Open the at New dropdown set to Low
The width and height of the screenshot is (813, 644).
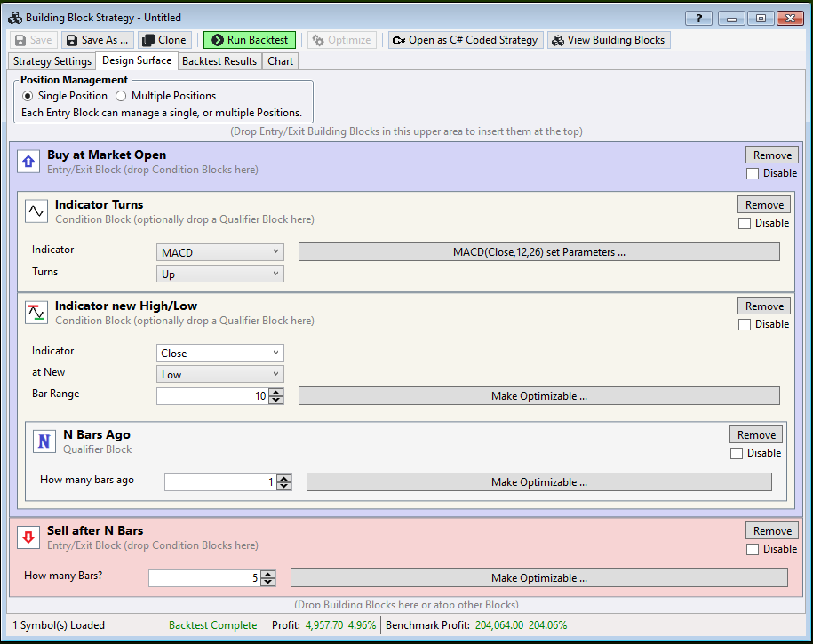220,375
